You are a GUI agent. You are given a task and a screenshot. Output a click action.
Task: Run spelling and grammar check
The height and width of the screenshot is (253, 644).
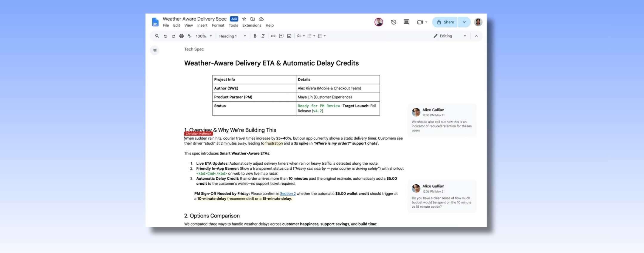(x=189, y=36)
